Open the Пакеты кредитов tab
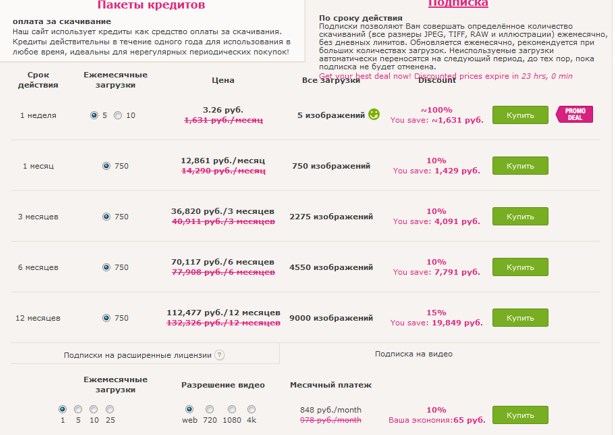Screen dimensions: 615x435 click(151, 5)
